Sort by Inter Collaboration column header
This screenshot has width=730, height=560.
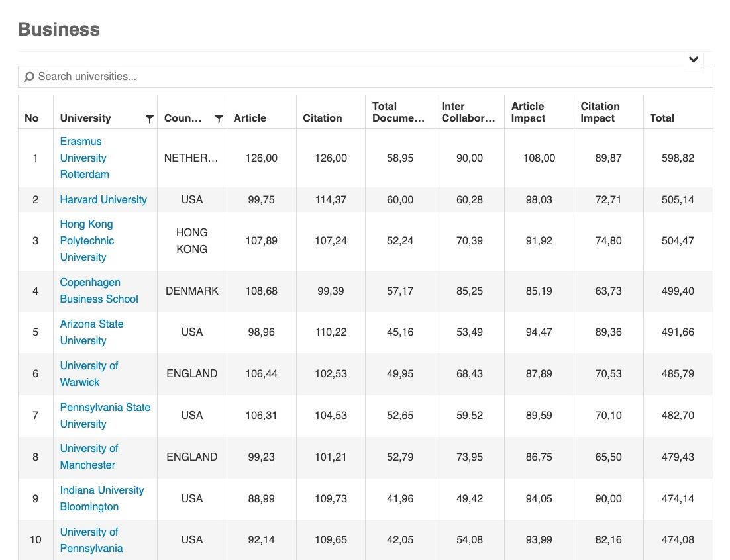(468, 112)
